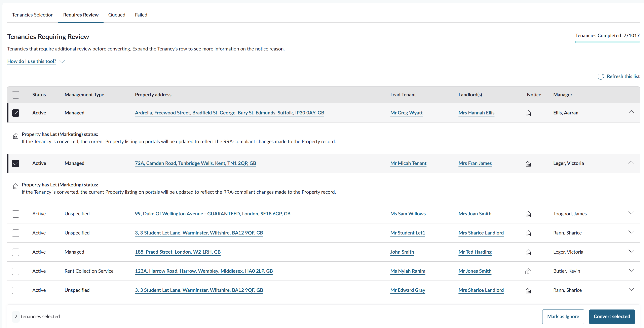Open 99, Duke Of Wellington Avenue link
Screen dimensions: 644x328
tap(213, 214)
